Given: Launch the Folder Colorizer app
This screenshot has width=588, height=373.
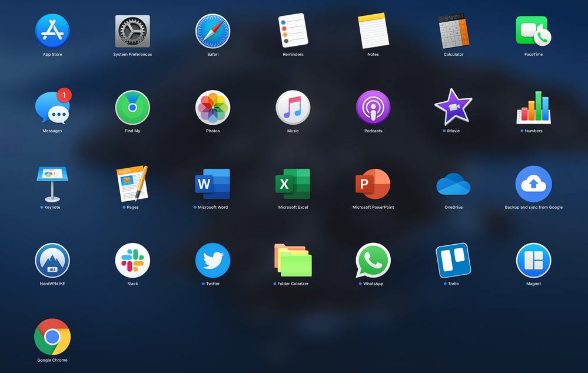Looking at the screenshot, I should click(x=293, y=260).
